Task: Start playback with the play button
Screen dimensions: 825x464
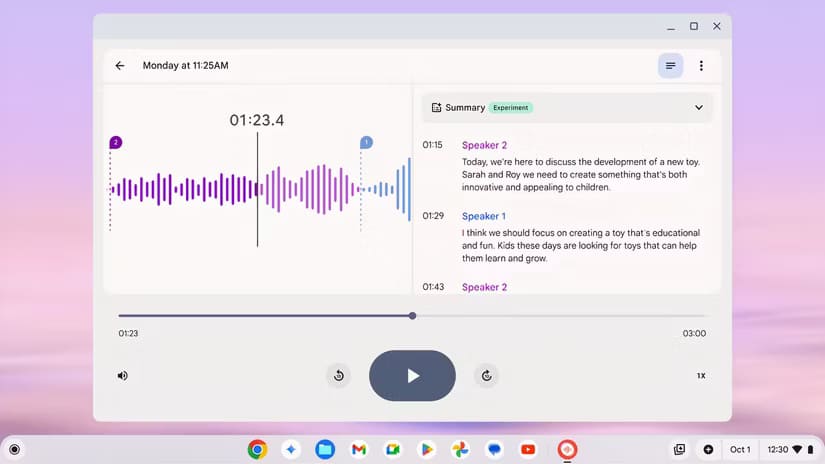Action: click(412, 376)
